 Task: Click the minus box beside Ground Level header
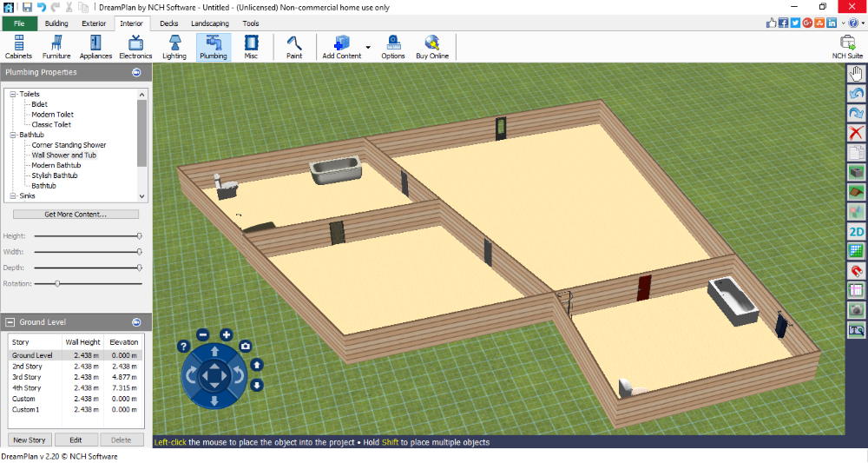(10, 321)
